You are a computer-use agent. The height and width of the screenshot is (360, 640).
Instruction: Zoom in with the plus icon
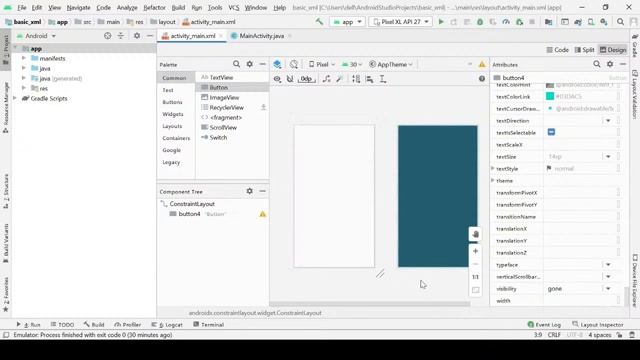pos(476,251)
